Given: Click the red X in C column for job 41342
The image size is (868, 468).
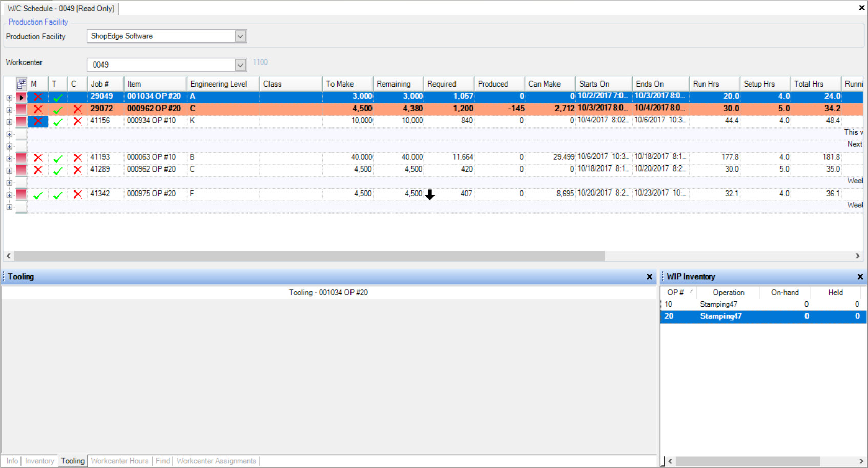Looking at the screenshot, I should click(77, 195).
